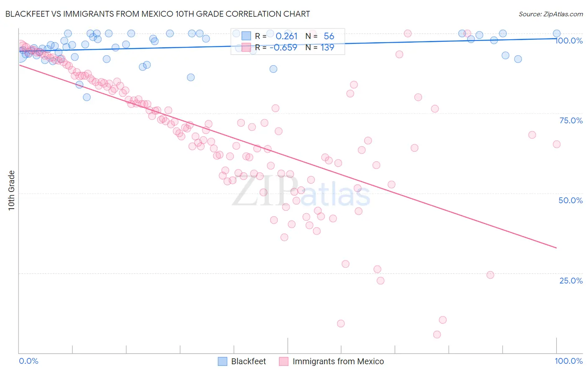Image resolution: width=588 pixels, height=373 pixels.
Task: Click the 100.0% x-axis label
Action: coord(569,361)
